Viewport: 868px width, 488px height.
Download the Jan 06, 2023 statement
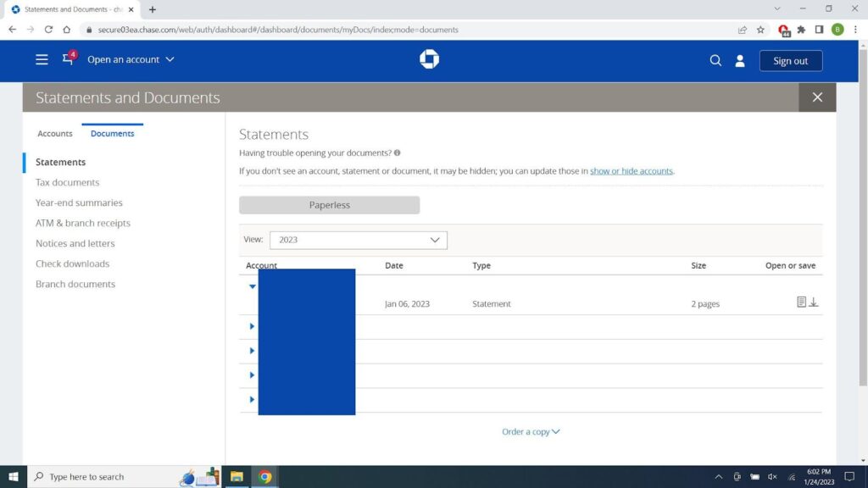814,302
